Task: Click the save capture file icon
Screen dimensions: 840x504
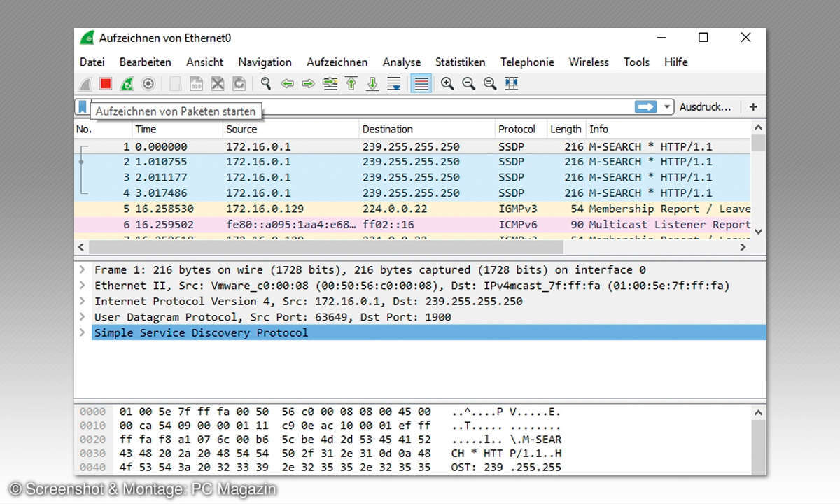Action: tap(197, 84)
